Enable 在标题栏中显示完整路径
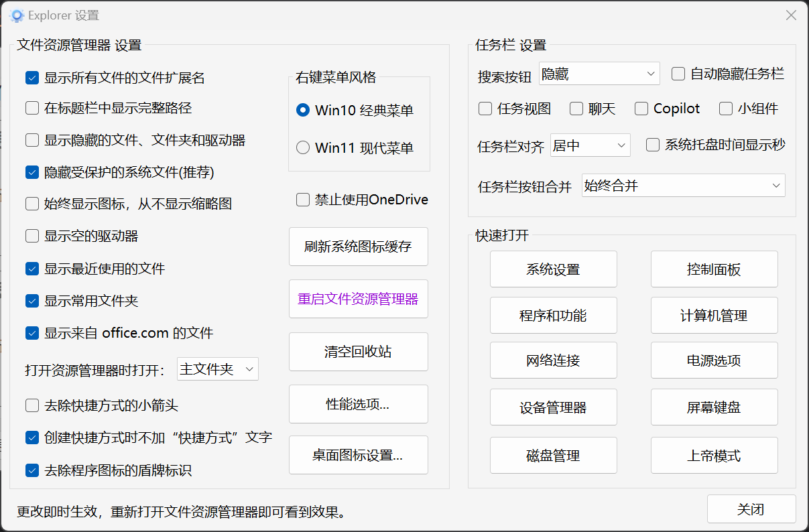 click(32, 108)
